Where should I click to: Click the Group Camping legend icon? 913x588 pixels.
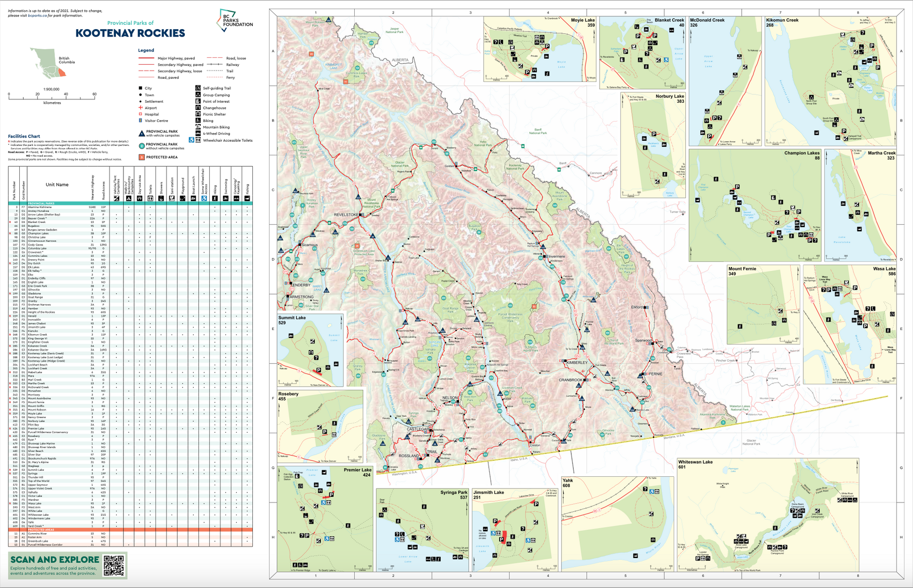(x=198, y=95)
